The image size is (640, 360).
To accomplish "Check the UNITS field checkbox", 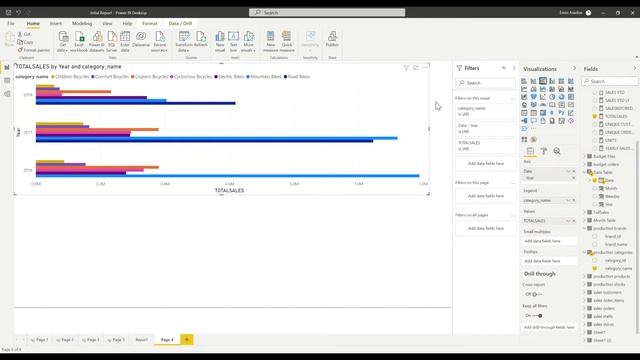I will coord(595,140).
